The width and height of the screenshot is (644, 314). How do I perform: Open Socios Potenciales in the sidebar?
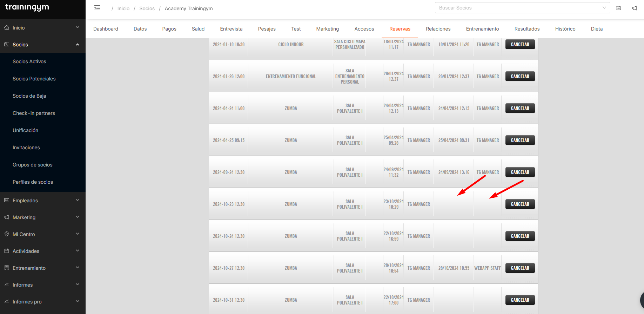[34, 79]
